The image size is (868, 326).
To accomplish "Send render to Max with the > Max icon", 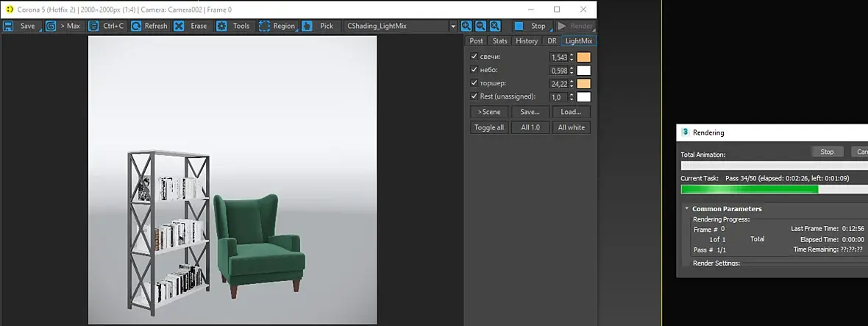I will tap(51, 26).
